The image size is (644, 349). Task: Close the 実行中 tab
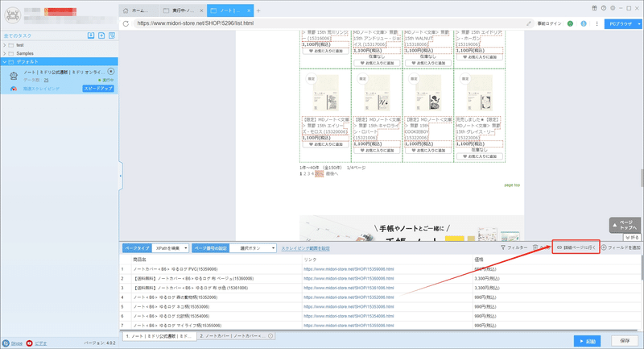[x=201, y=10]
